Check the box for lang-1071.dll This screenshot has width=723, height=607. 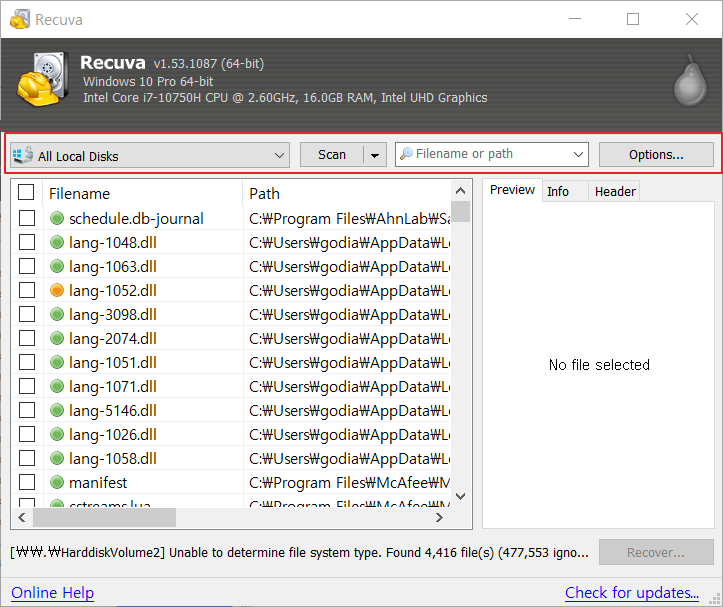(27, 386)
